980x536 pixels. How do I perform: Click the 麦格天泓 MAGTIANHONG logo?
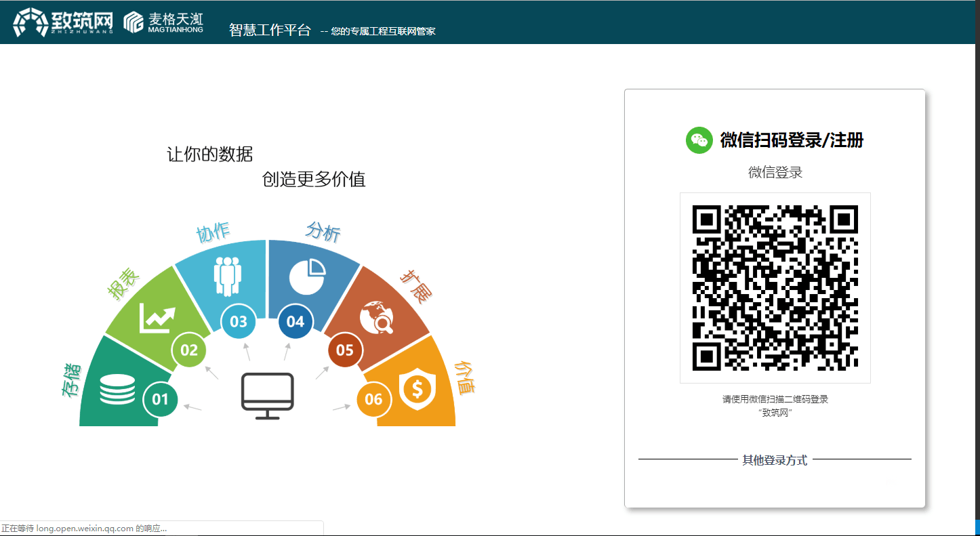tap(163, 22)
